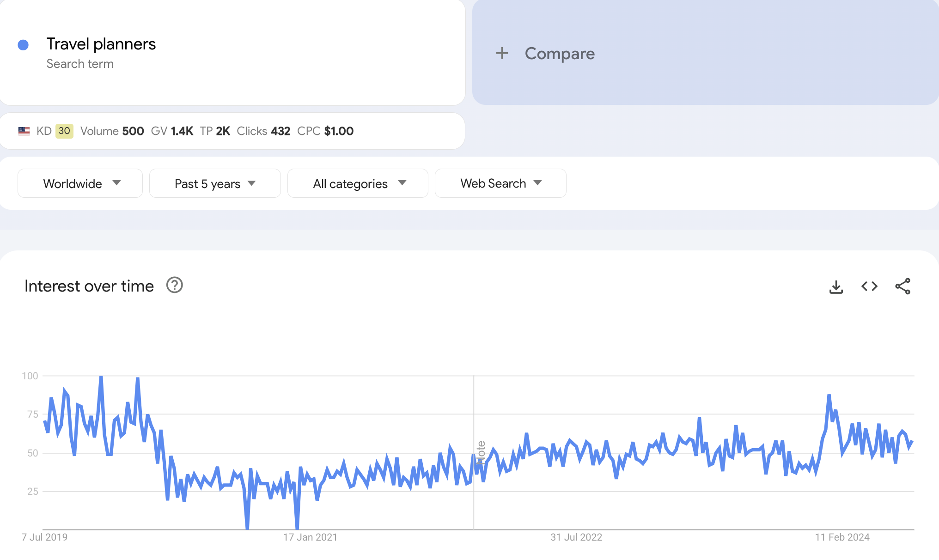Click the Compare button
Image resolution: width=939 pixels, height=560 pixels.
[x=559, y=54]
